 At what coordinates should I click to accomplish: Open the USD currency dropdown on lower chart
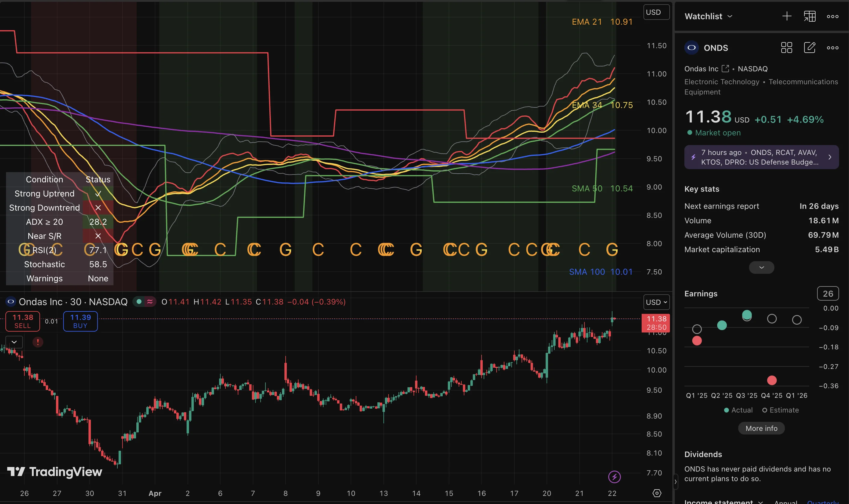(x=656, y=302)
